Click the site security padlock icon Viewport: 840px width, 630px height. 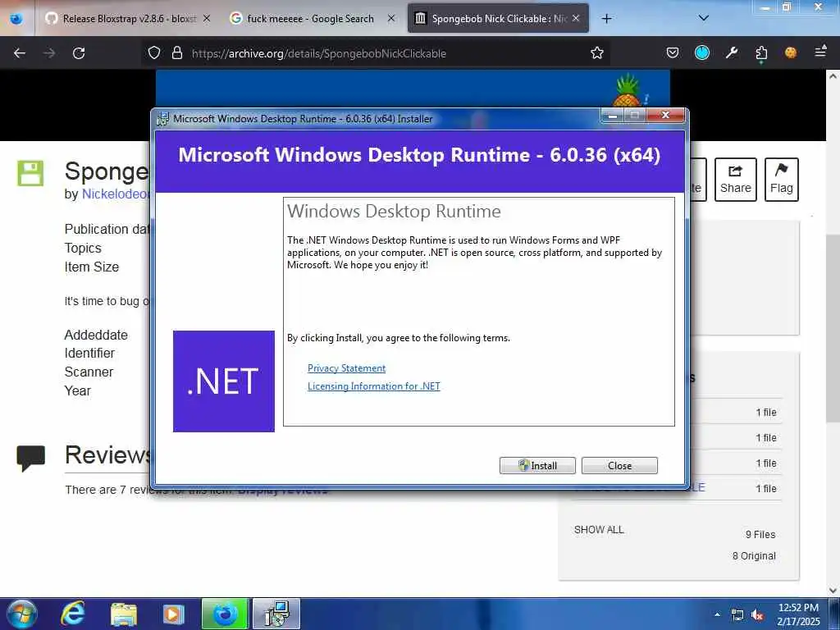(177, 53)
